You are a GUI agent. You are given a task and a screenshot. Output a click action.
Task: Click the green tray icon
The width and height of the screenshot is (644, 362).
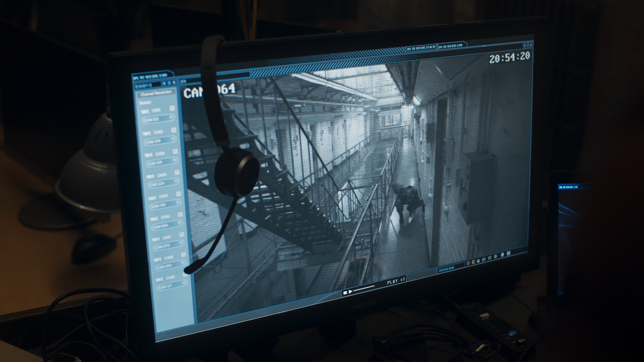click(x=490, y=258)
